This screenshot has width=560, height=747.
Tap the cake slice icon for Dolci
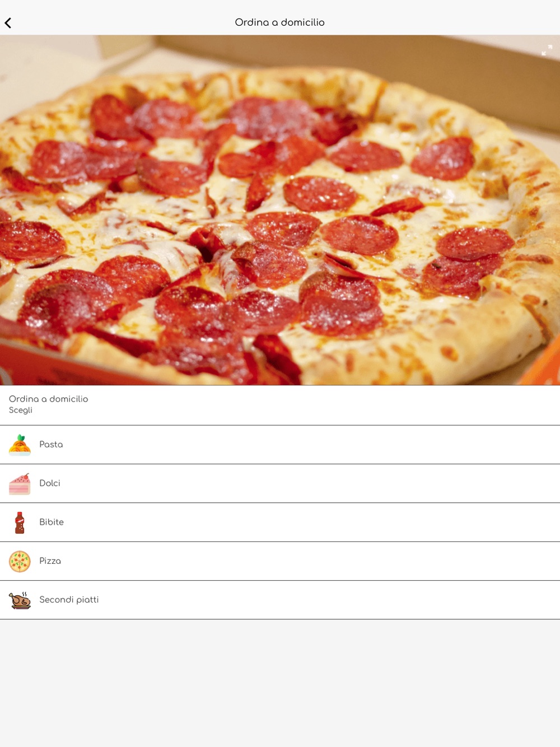point(20,484)
